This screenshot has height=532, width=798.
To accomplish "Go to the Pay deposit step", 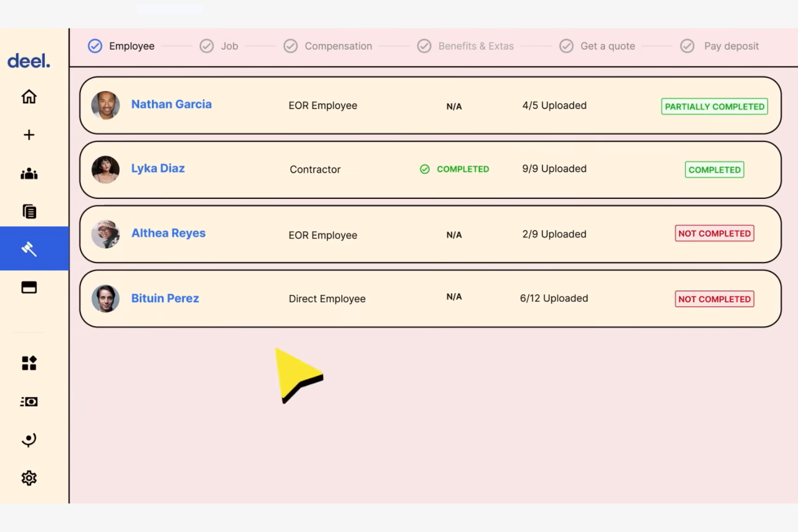I will [720, 46].
